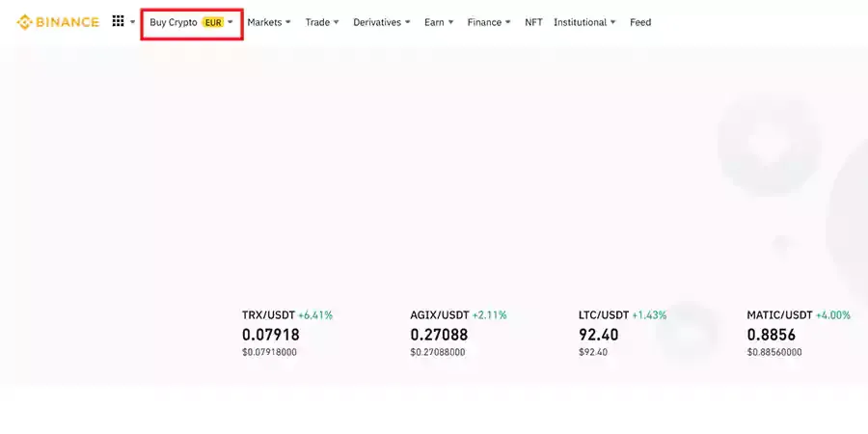Expand the arrow beside the apps grid
This screenshot has width=868, height=434.
(132, 22)
